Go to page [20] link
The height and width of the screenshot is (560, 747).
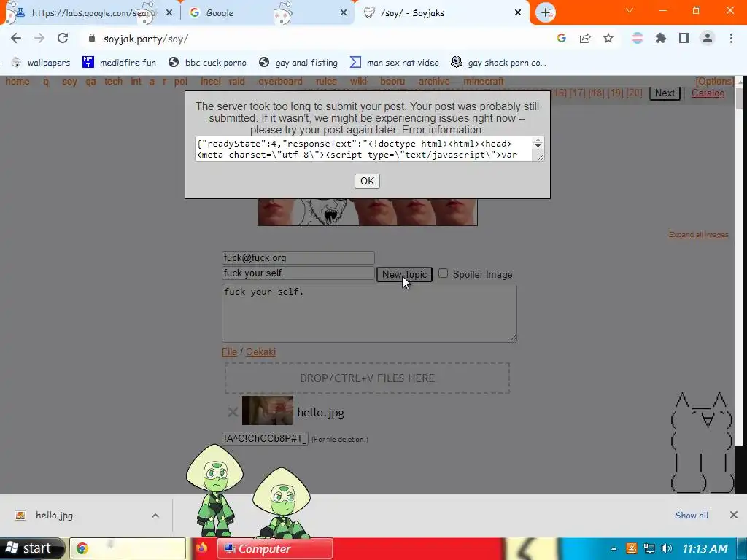[x=634, y=93]
